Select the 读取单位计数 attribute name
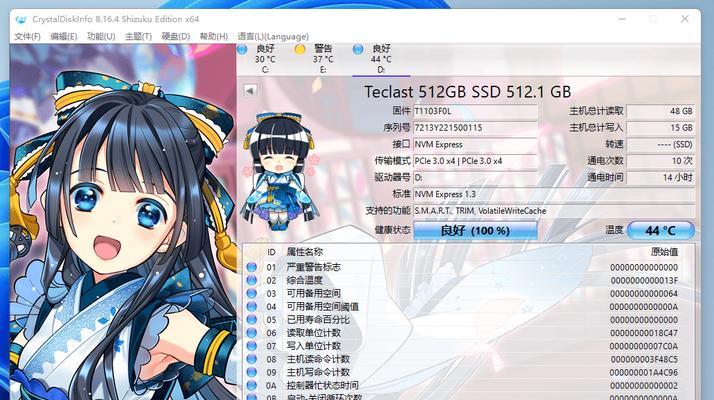714x400 pixels. (313, 333)
